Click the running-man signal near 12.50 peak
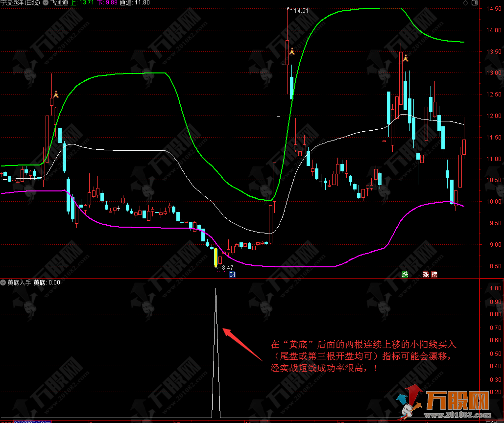Viewport: 504px width, 423px height. tap(56, 94)
